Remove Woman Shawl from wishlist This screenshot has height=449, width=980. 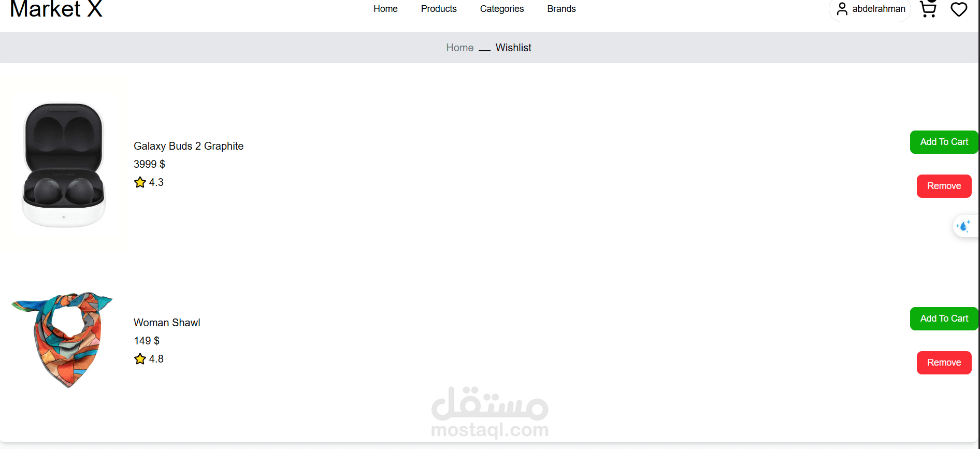click(944, 363)
